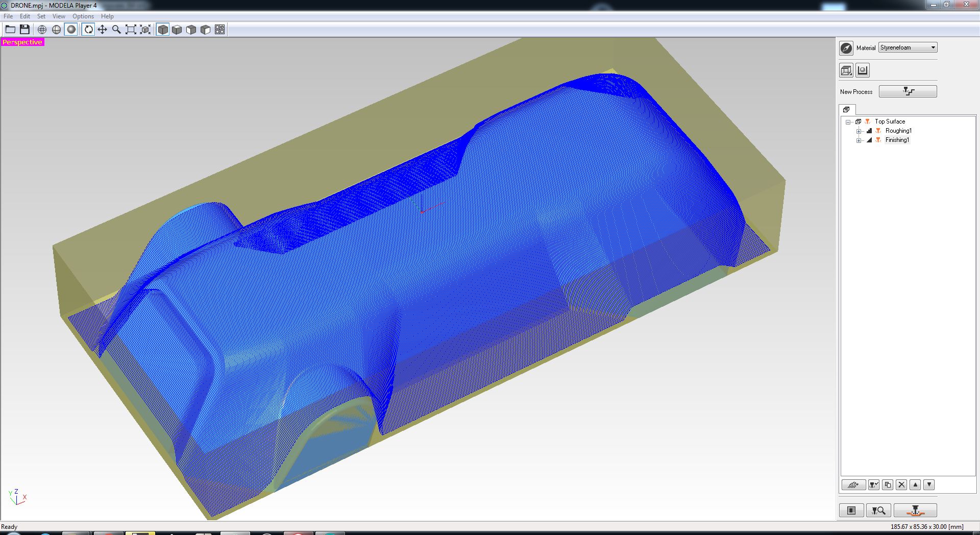The image size is (980, 535).
Task: Open the four-panel view layout icon
Action: 219,30
